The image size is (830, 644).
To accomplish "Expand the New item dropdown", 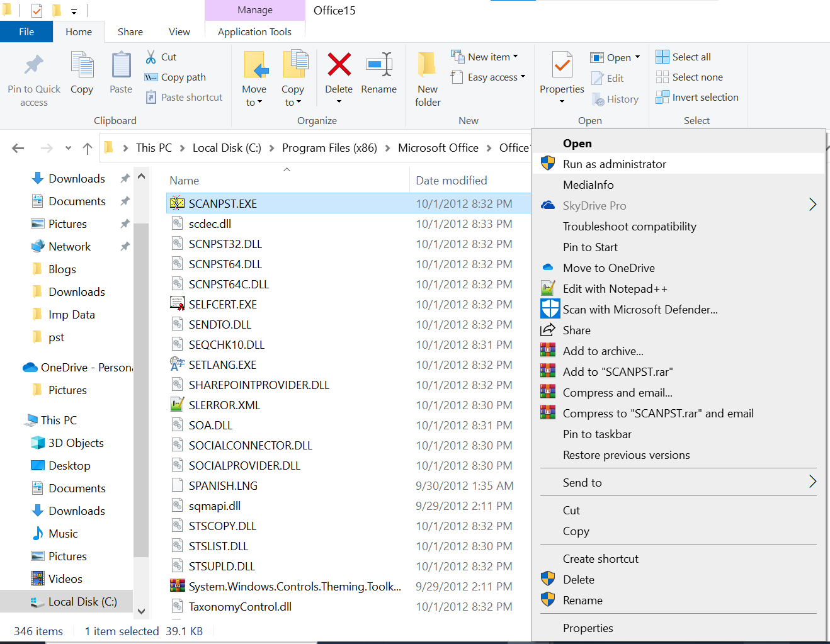I will pos(515,57).
